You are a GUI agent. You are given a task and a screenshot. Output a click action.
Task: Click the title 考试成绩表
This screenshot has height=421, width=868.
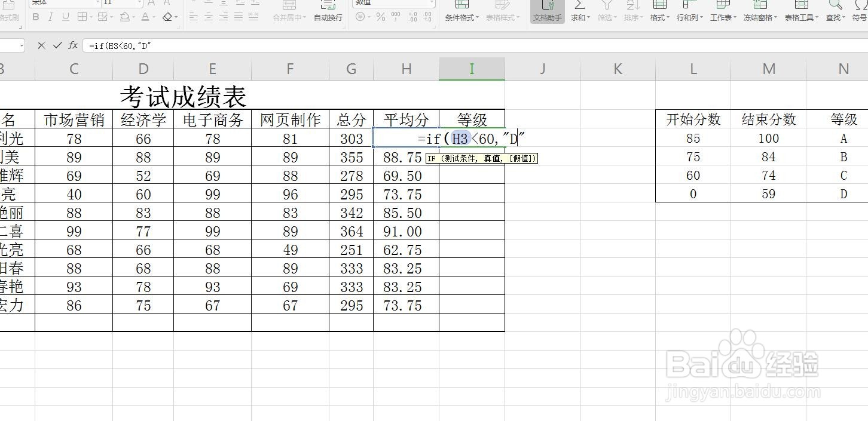pos(184,96)
